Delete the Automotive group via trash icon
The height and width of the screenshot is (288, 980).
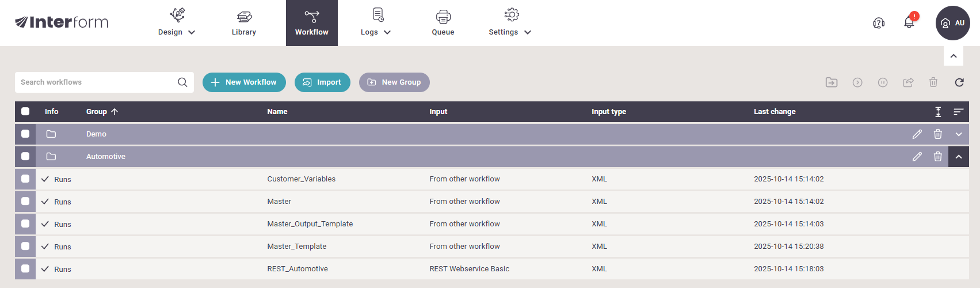click(x=937, y=157)
